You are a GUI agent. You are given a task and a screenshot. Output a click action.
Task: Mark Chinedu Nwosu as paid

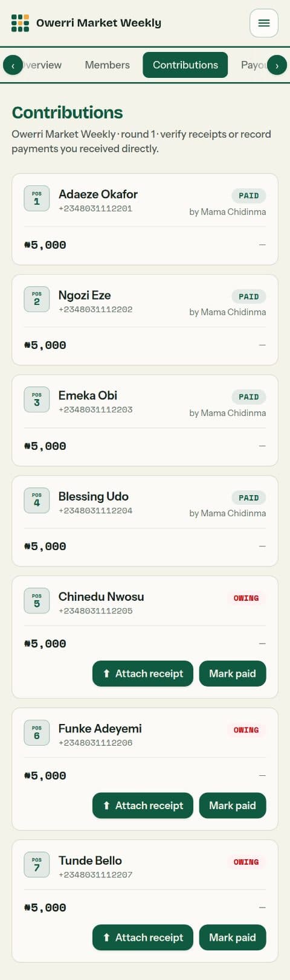[x=233, y=673]
